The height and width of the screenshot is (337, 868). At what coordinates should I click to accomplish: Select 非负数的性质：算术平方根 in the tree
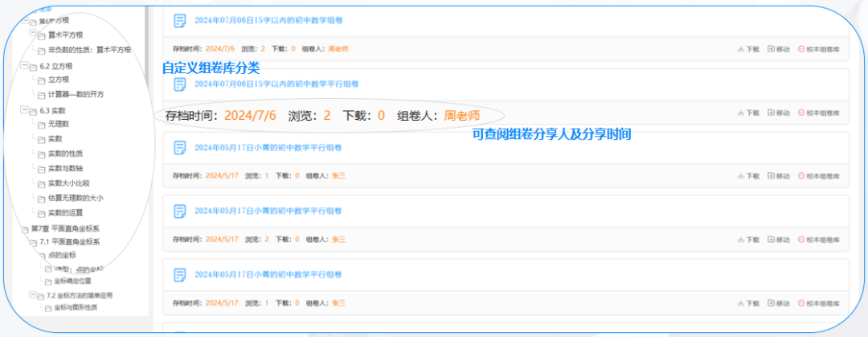(x=90, y=51)
